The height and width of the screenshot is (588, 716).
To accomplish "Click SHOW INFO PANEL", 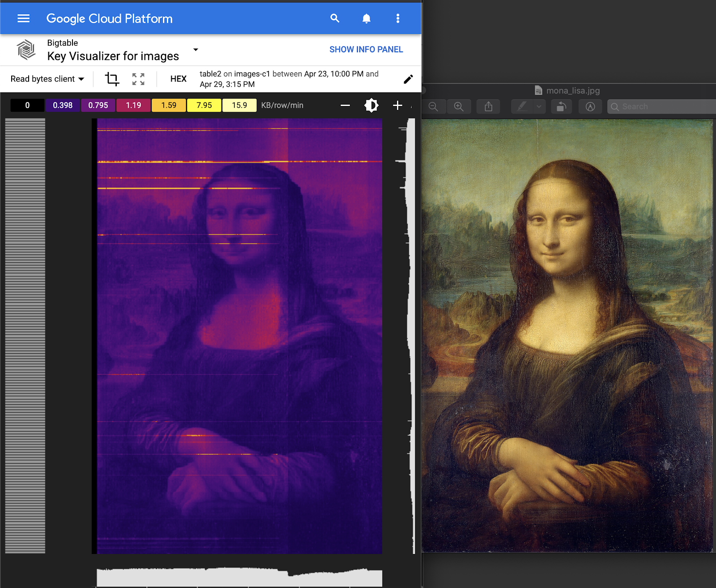I will point(366,50).
